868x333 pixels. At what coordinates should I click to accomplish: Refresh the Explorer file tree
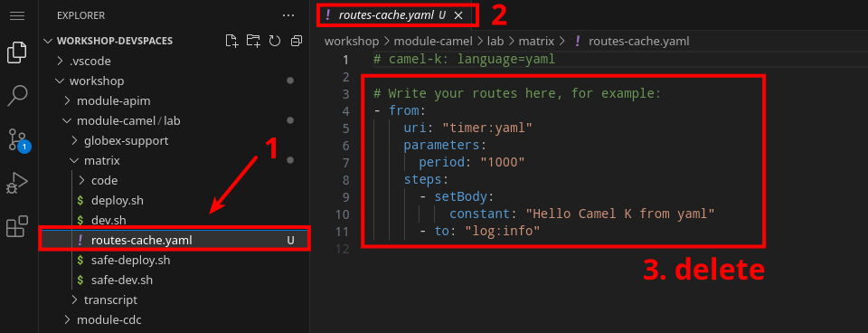[275, 41]
